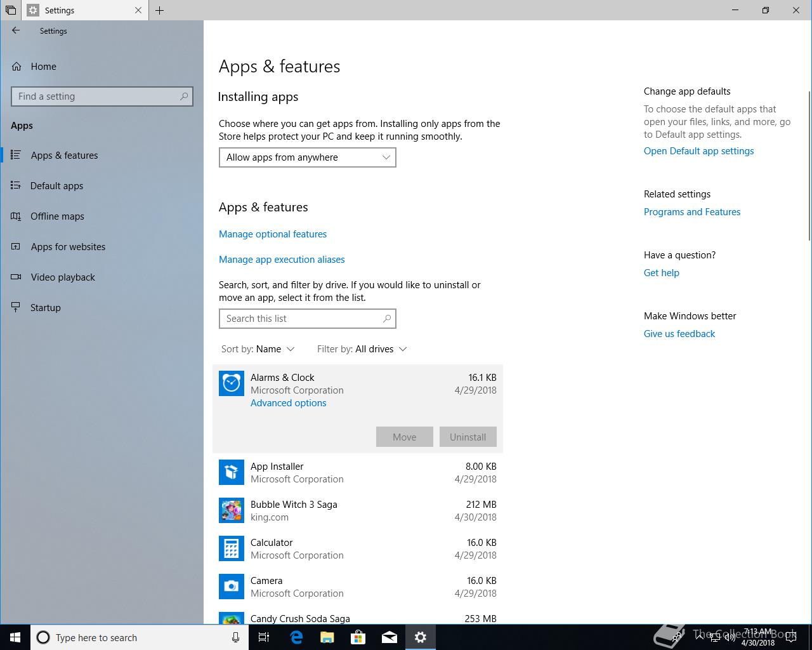Click the Move button

tap(405, 437)
